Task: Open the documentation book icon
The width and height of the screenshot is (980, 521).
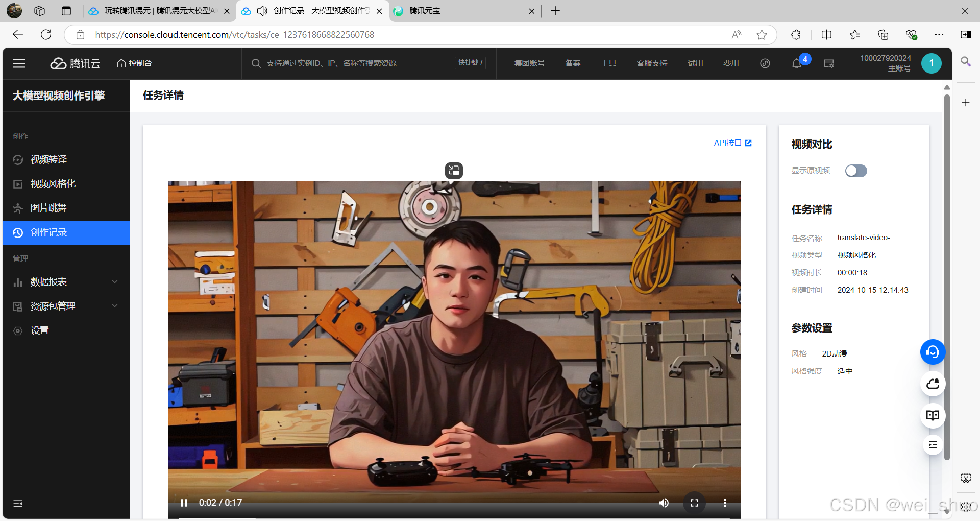Action: coord(933,415)
